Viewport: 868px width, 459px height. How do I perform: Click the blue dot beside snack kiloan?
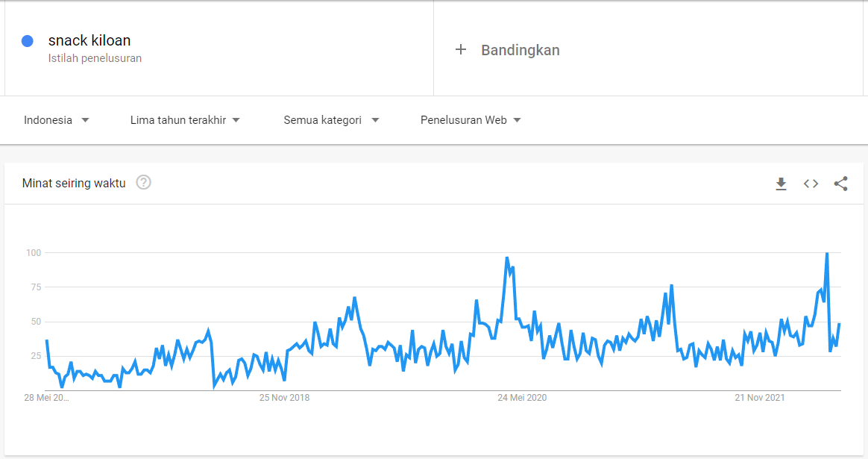coord(28,41)
